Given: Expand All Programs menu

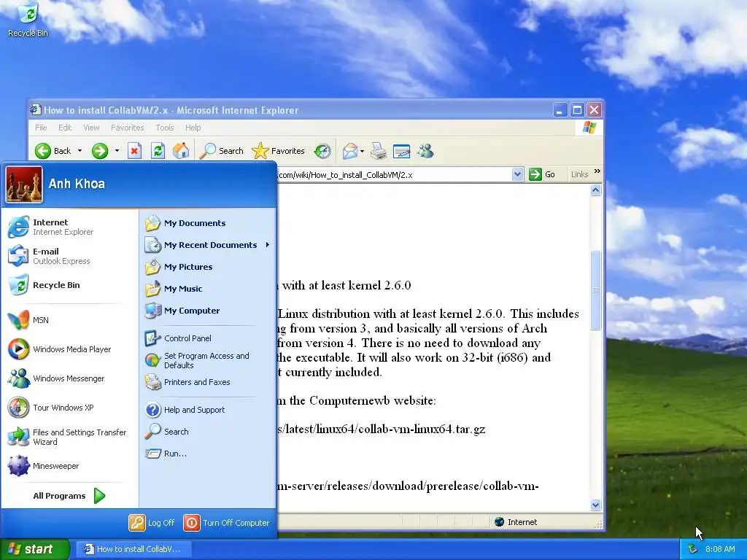Looking at the screenshot, I should (x=69, y=496).
